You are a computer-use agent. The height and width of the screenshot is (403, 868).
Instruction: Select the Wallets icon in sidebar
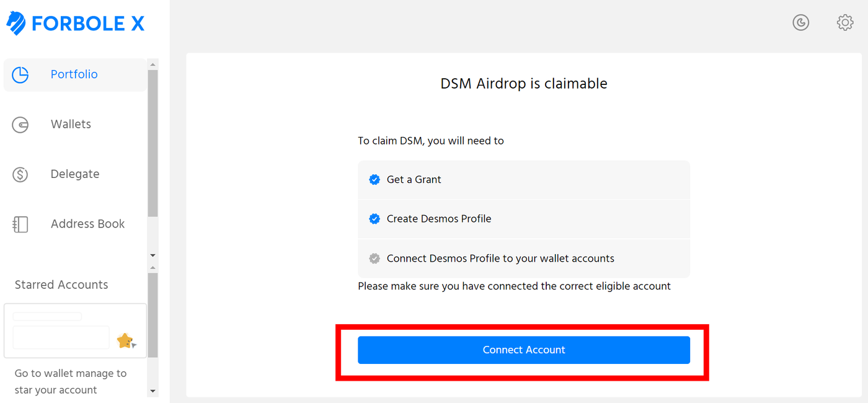(x=20, y=125)
